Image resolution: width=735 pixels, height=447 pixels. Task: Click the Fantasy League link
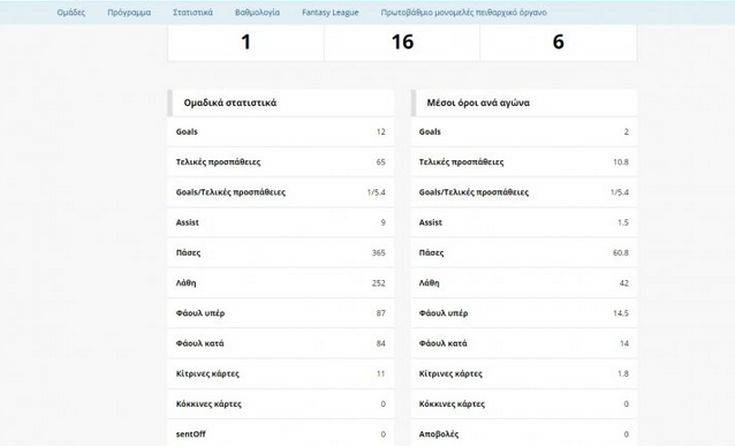329,13
